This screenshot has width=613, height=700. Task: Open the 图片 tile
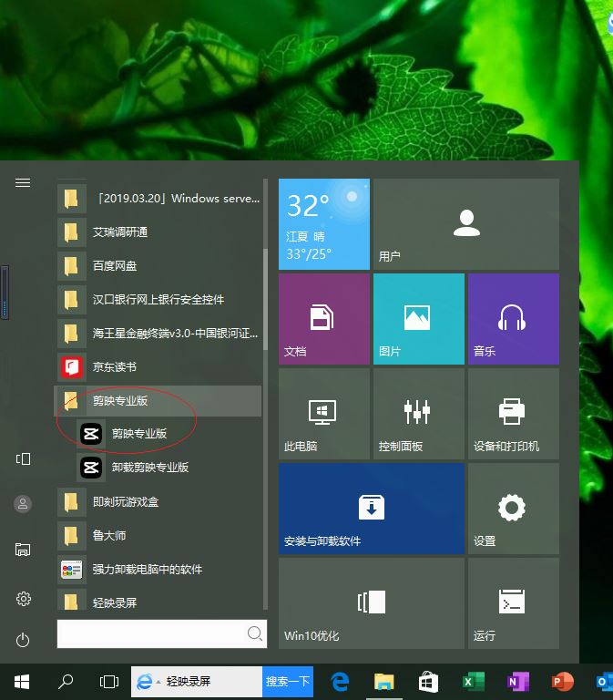[419, 319]
